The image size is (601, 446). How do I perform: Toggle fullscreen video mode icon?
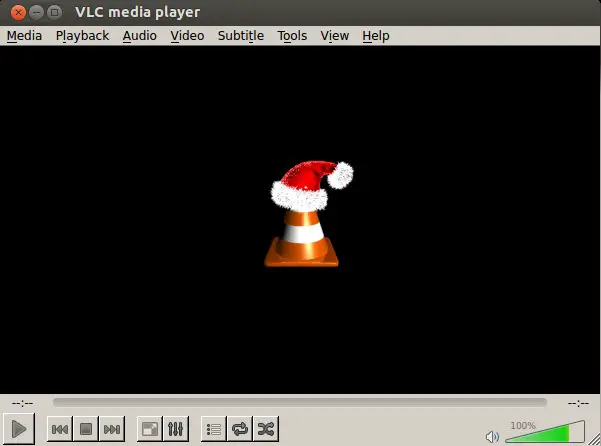tap(149, 429)
